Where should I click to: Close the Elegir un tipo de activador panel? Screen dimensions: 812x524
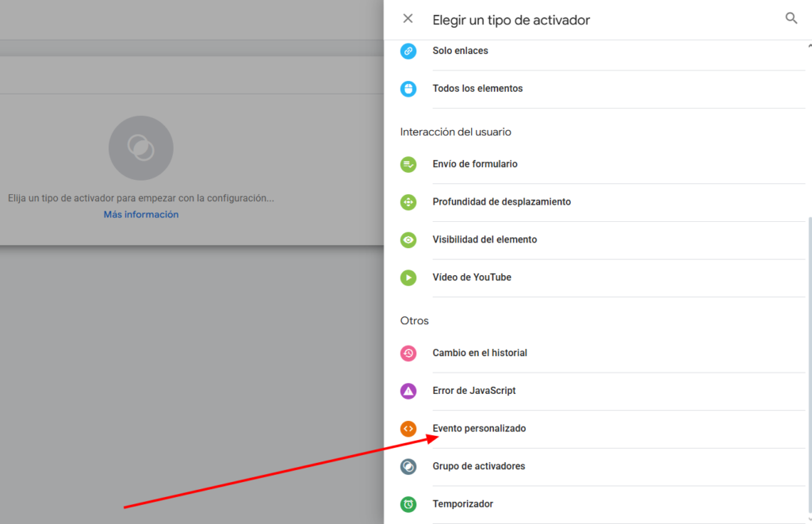[x=408, y=19]
